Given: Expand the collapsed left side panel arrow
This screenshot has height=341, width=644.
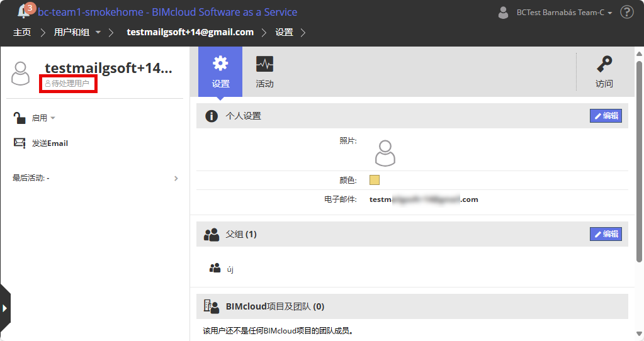Looking at the screenshot, I should click(5, 308).
